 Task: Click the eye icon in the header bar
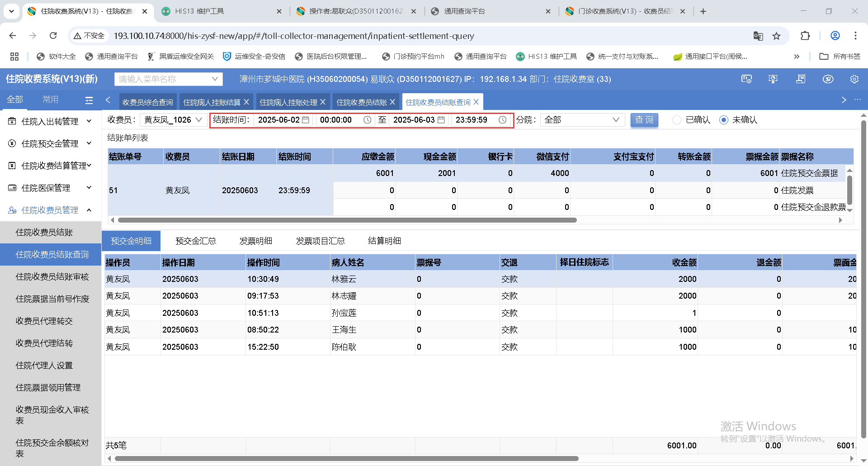click(828, 79)
